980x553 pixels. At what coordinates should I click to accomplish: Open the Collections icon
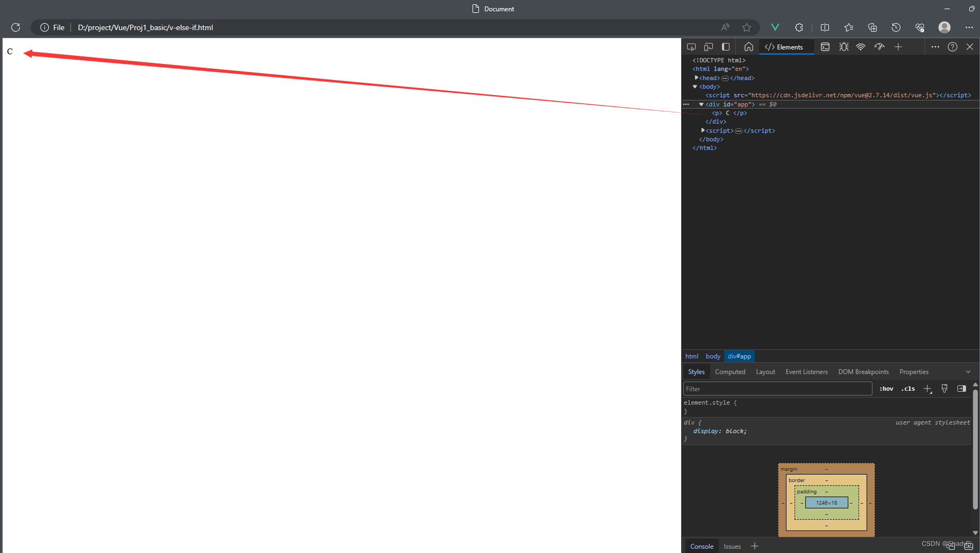(x=872, y=27)
